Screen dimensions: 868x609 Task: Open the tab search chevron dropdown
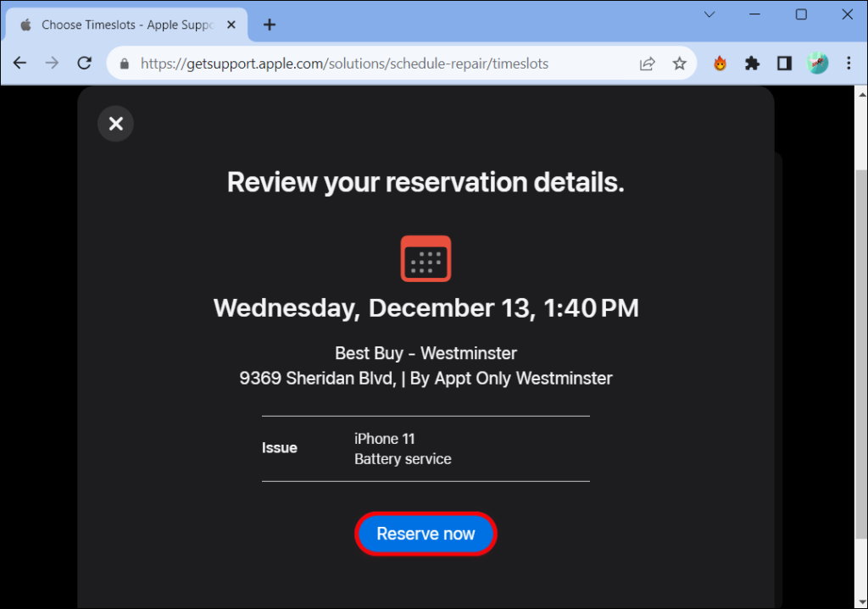point(709,14)
